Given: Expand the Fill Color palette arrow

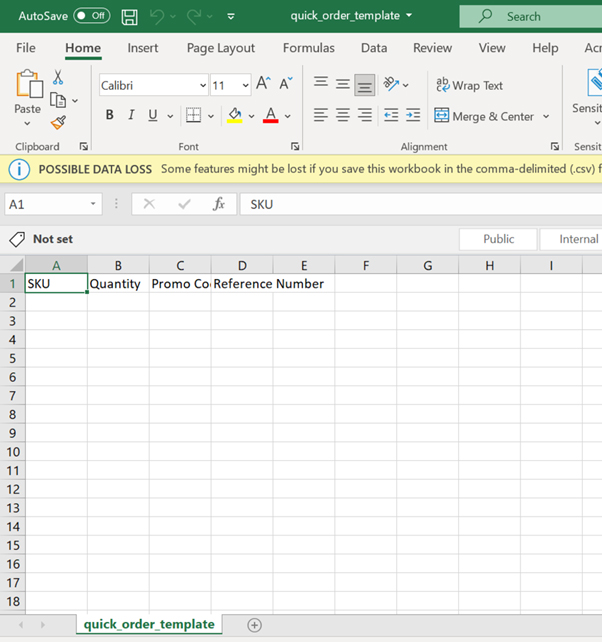Looking at the screenshot, I should tap(251, 116).
